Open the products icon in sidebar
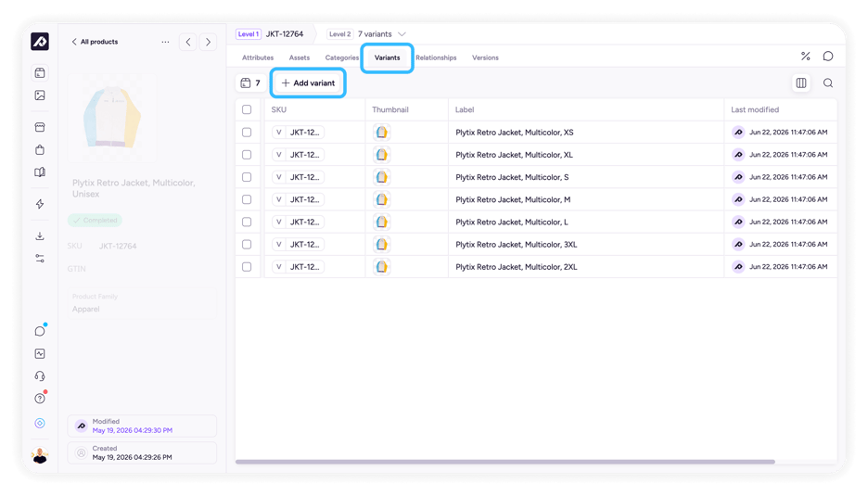This screenshot has height=496, width=868. pos(40,72)
